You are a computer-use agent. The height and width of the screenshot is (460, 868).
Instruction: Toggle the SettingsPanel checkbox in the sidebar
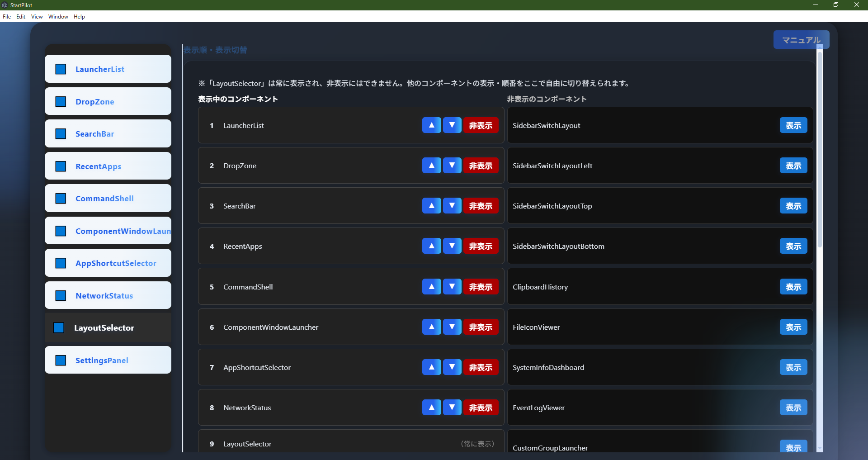pos(61,360)
